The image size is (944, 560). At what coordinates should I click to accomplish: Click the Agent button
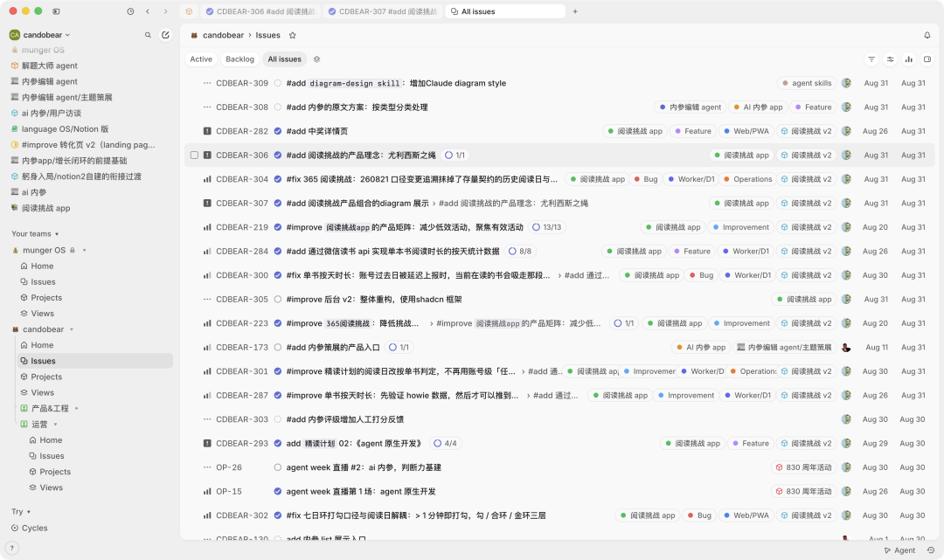[x=899, y=550]
